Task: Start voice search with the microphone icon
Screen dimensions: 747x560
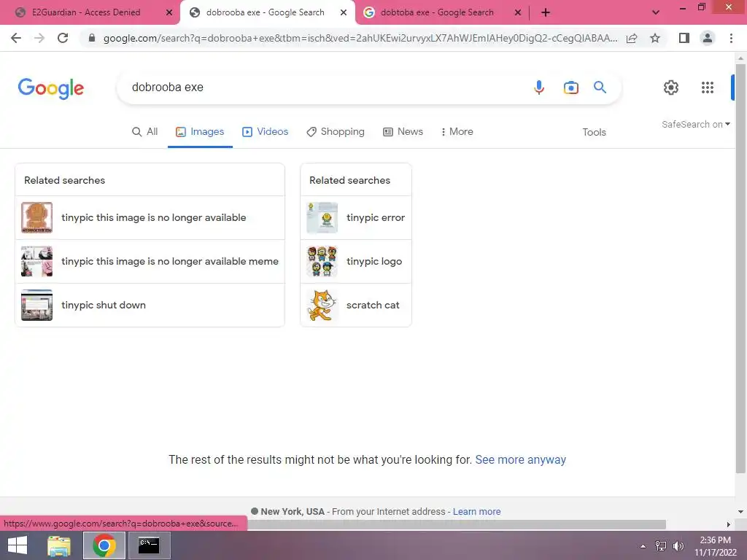Action: click(539, 87)
